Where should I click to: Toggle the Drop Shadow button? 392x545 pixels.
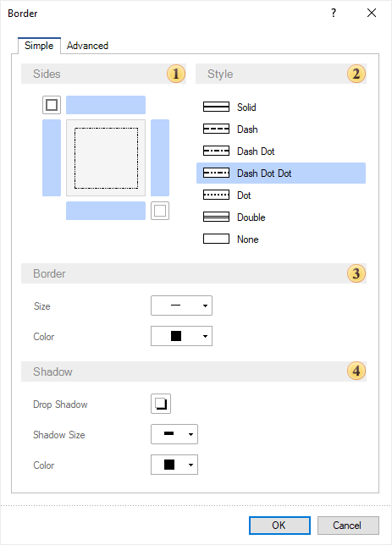pos(161,404)
